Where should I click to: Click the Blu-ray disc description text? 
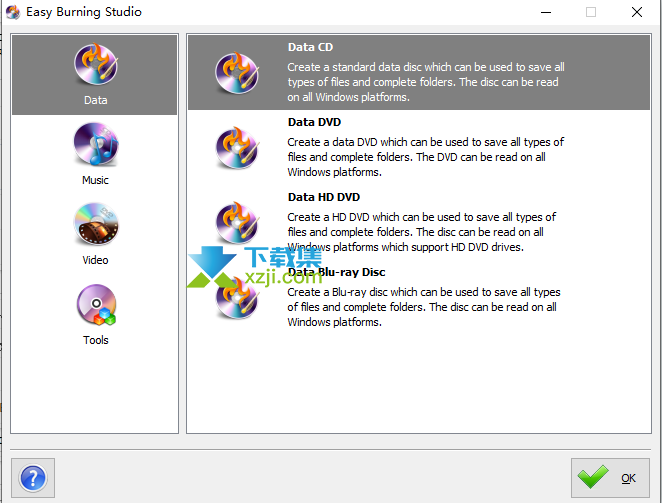coord(424,307)
